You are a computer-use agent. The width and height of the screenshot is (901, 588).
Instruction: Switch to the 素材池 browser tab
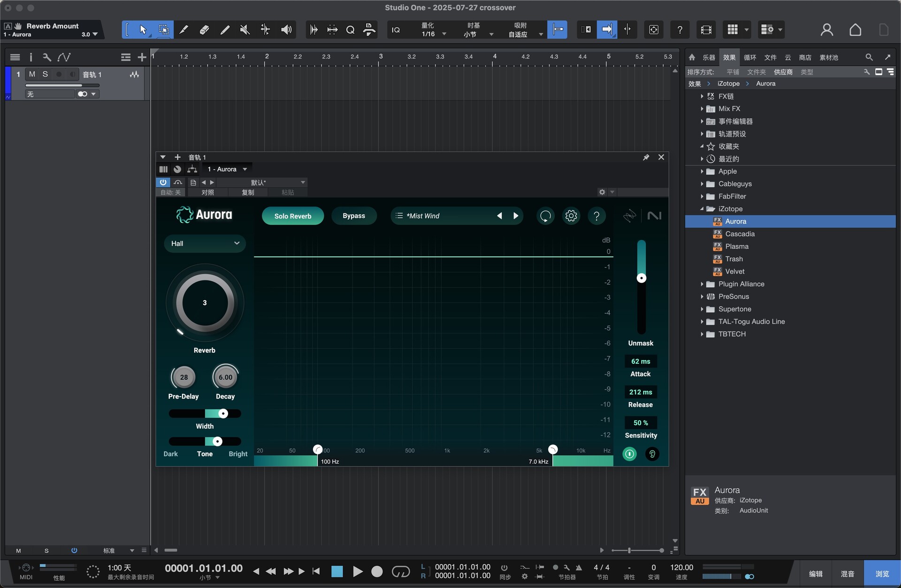(x=828, y=57)
